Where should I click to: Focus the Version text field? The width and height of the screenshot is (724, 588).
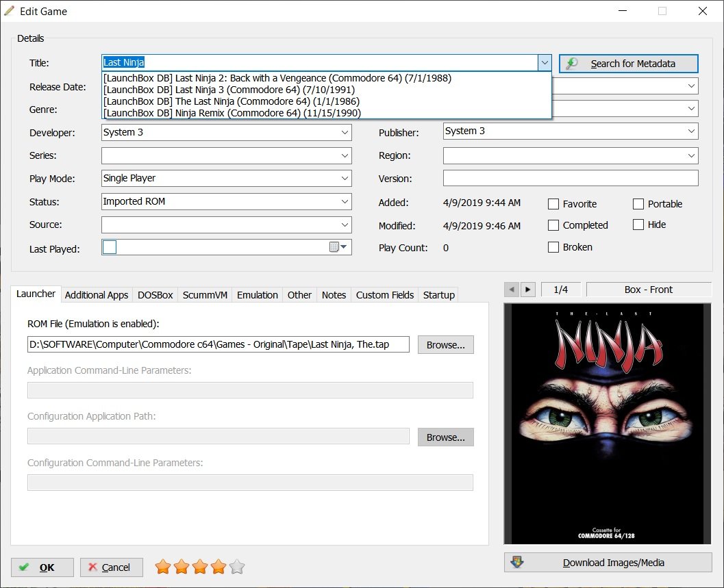click(571, 178)
